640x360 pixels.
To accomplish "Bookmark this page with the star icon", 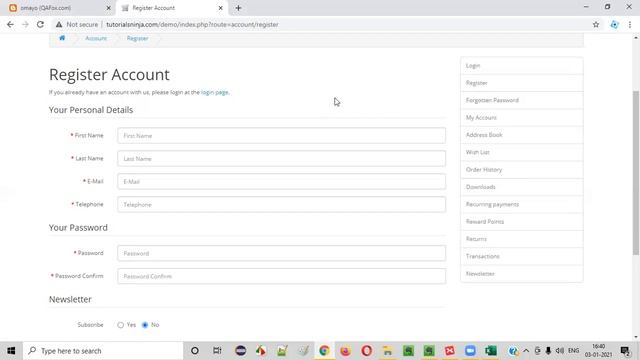I will (596, 24).
